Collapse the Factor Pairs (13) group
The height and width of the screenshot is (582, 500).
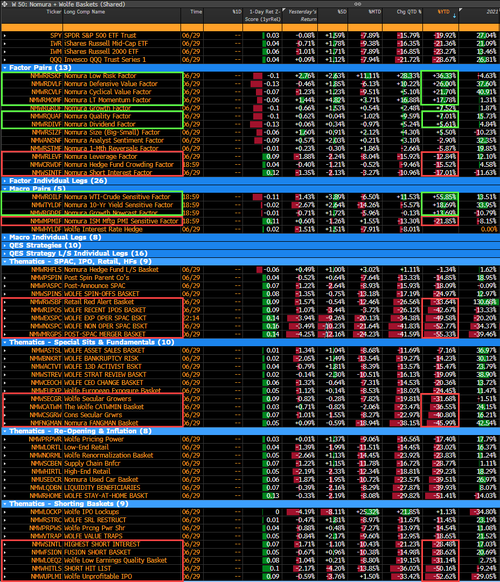5,68
